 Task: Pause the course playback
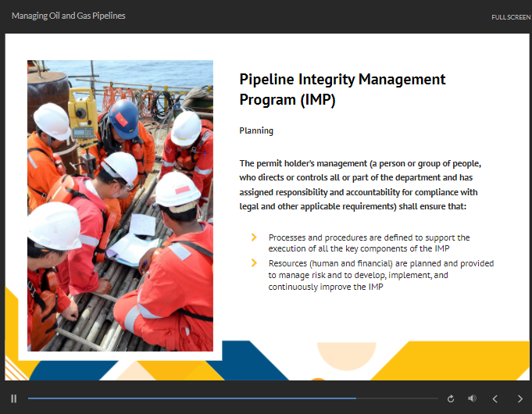13,398
